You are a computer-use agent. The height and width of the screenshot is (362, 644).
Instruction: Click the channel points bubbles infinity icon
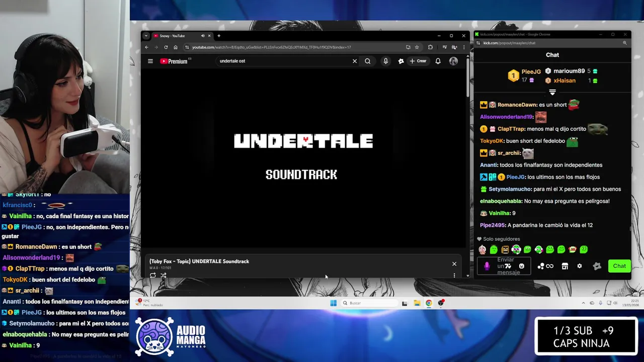[545, 266]
